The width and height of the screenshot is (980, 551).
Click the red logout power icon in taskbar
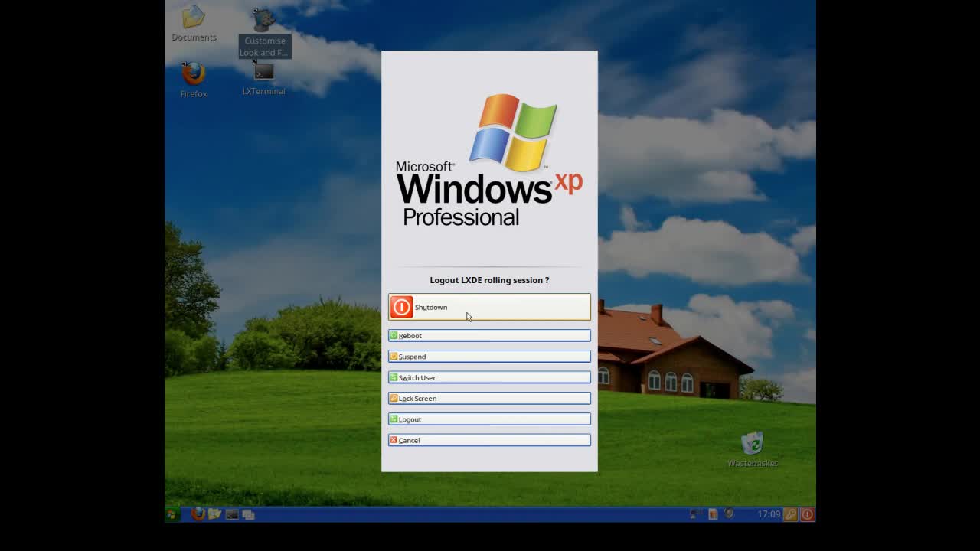pyautogui.click(x=807, y=514)
